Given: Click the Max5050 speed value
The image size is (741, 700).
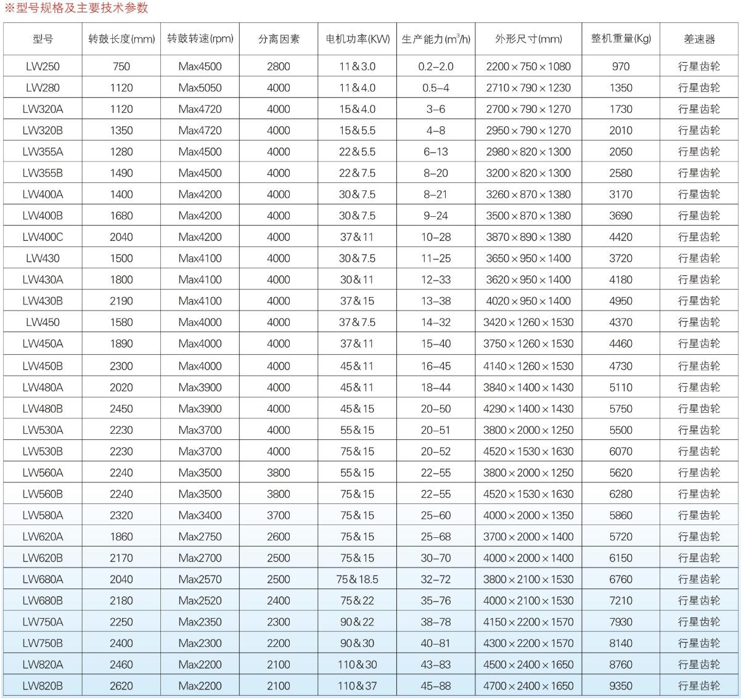Looking at the screenshot, I should pos(200,88).
